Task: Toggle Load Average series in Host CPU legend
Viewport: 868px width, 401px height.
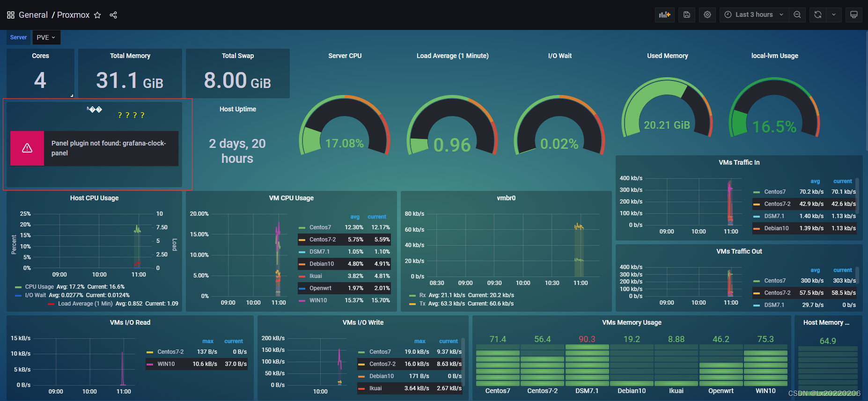Action: 85,304
